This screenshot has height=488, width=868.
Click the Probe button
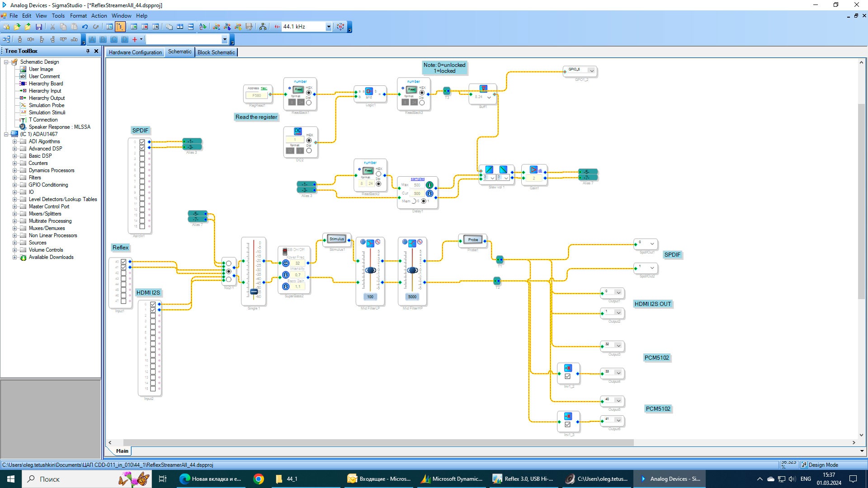(x=473, y=239)
